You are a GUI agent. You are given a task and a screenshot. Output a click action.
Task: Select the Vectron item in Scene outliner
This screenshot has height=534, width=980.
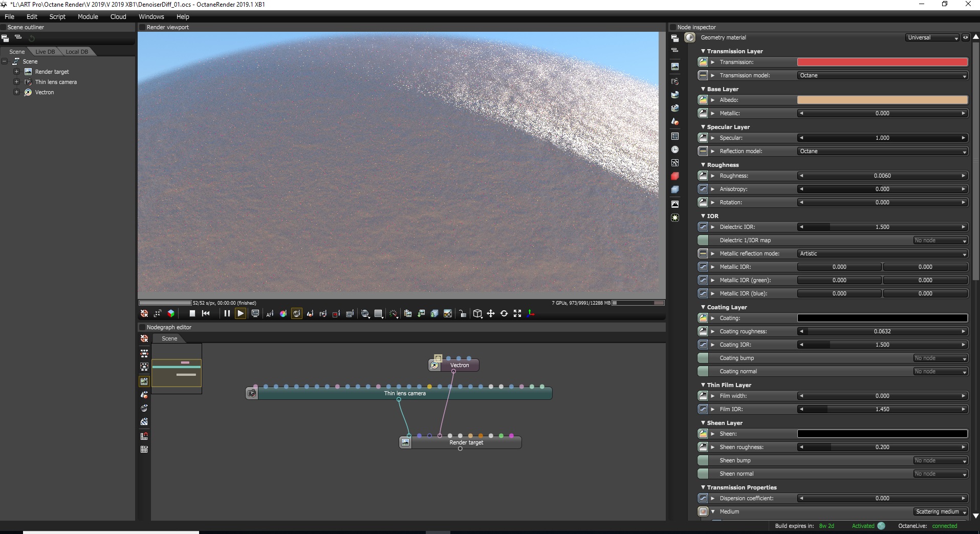[45, 92]
